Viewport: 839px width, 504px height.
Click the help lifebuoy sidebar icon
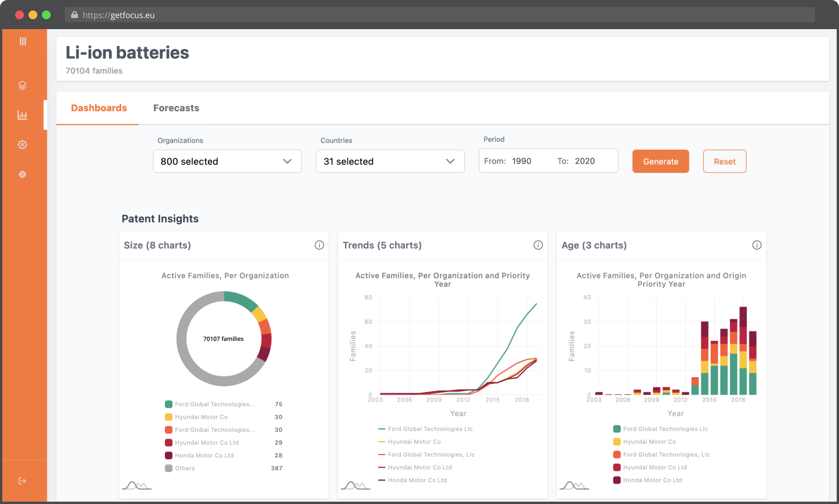(x=22, y=174)
